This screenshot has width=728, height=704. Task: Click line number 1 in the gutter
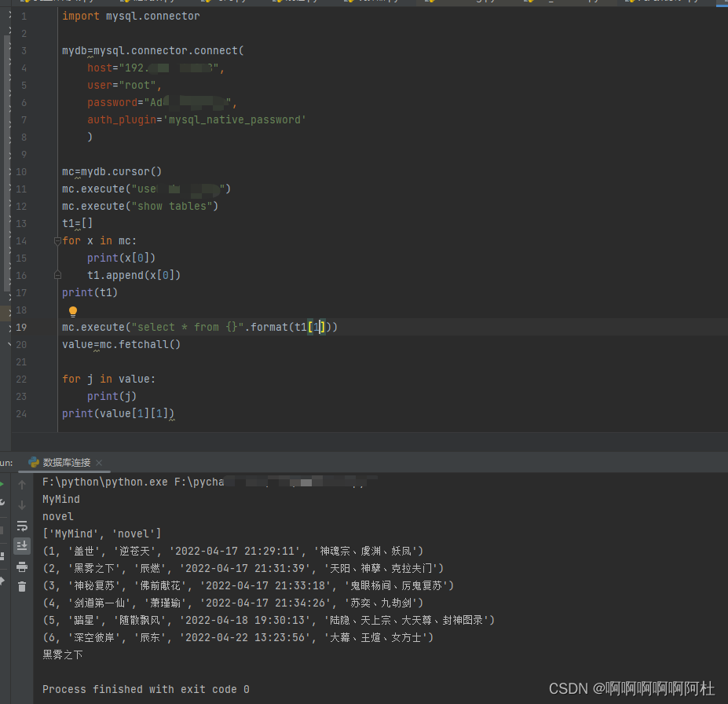point(24,16)
